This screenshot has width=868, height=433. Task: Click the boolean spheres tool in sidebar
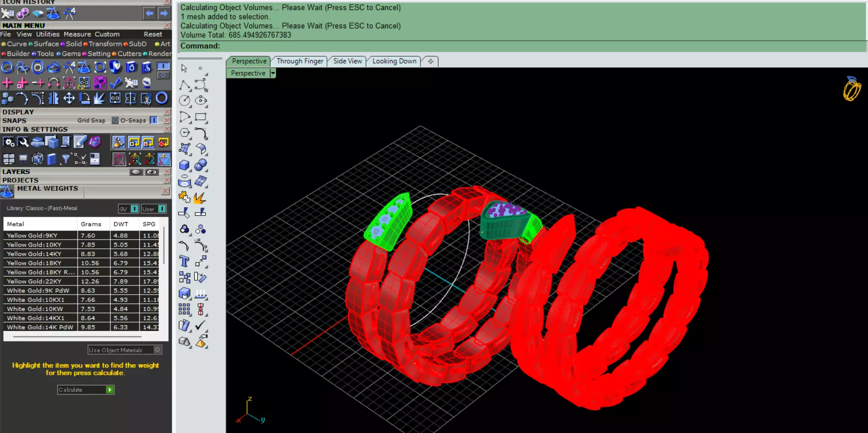(x=200, y=165)
